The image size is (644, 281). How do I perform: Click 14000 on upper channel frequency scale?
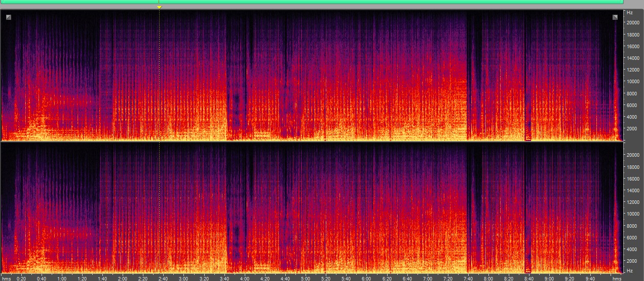[633, 58]
